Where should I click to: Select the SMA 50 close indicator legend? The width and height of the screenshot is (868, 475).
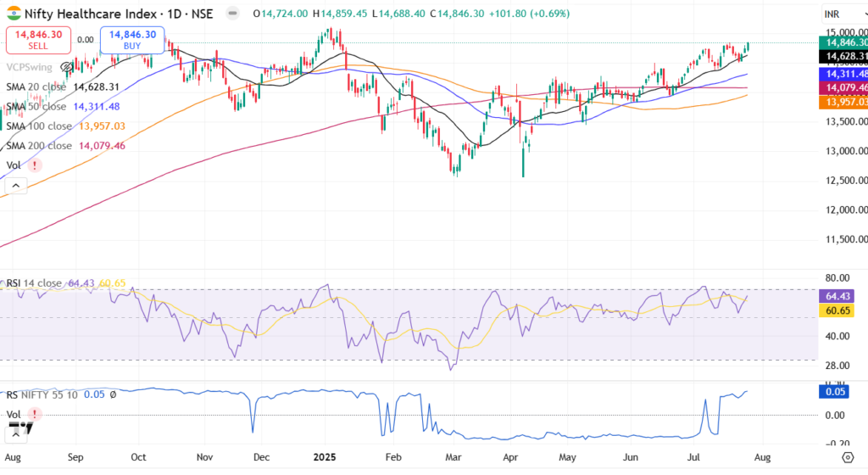[x=36, y=106]
